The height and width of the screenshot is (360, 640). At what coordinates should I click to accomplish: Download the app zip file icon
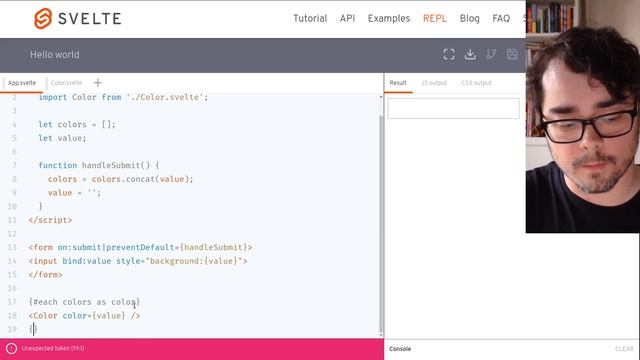tap(470, 54)
